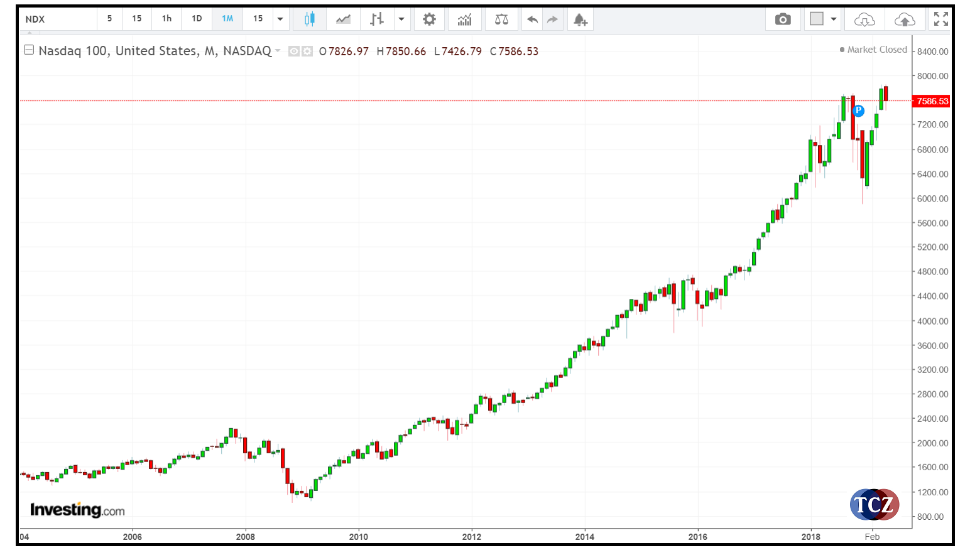This screenshot has width=965, height=560.
Task: Create an alert with bell icon
Action: click(x=581, y=19)
